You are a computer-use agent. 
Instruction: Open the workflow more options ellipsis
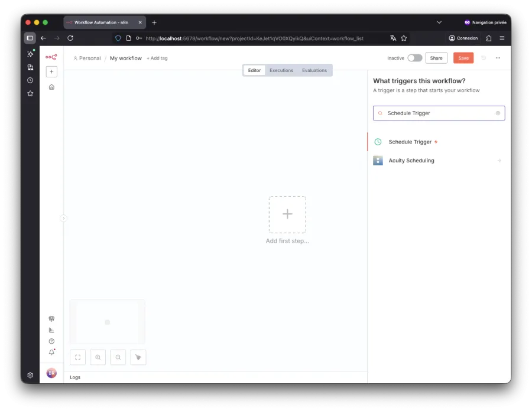tap(498, 58)
